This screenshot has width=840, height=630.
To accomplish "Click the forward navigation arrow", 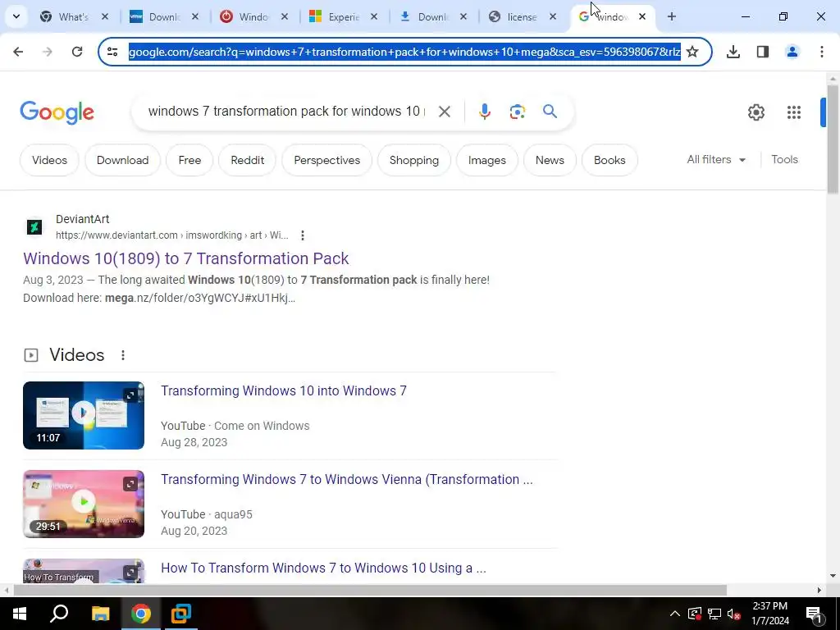I will (x=48, y=52).
